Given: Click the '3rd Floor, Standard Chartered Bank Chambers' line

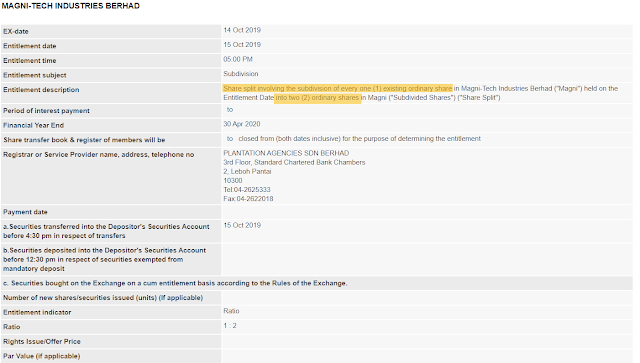Looking at the screenshot, I should point(294,163).
